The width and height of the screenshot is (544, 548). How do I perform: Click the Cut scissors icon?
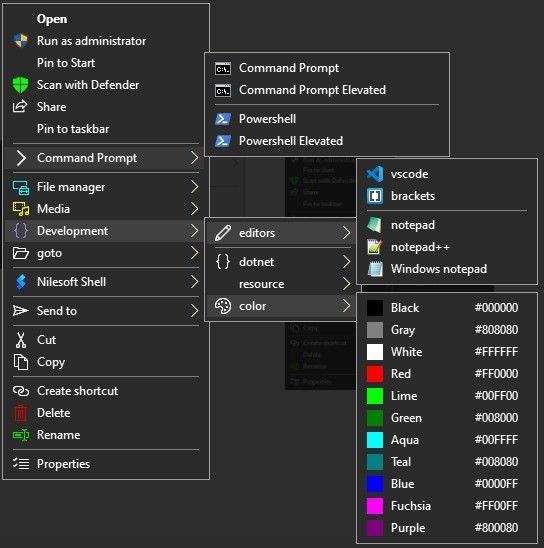(21, 340)
